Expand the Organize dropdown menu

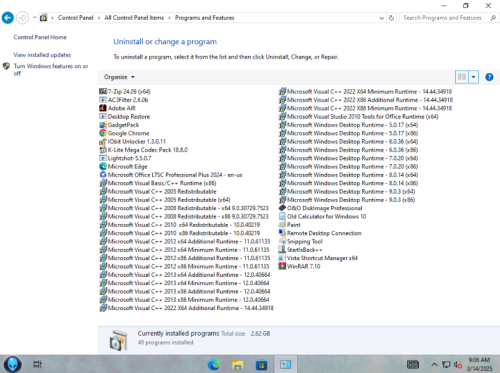tap(119, 77)
